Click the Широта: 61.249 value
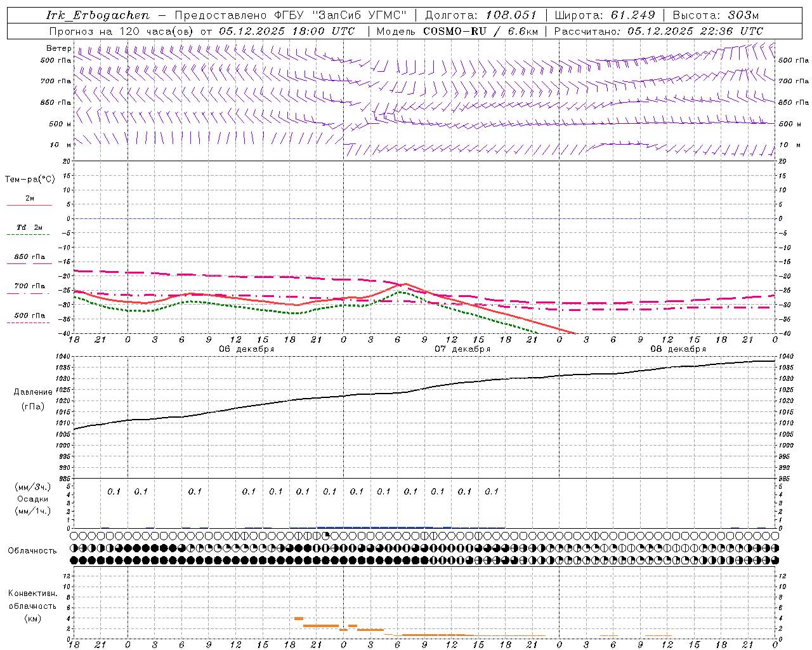 coord(605,15)
